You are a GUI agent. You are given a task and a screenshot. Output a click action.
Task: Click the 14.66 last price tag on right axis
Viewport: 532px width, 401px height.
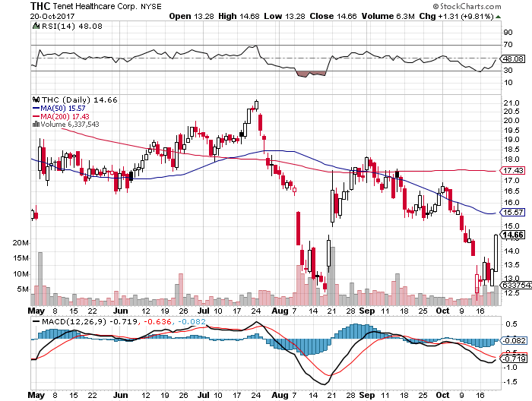click(x=511, y=237)
